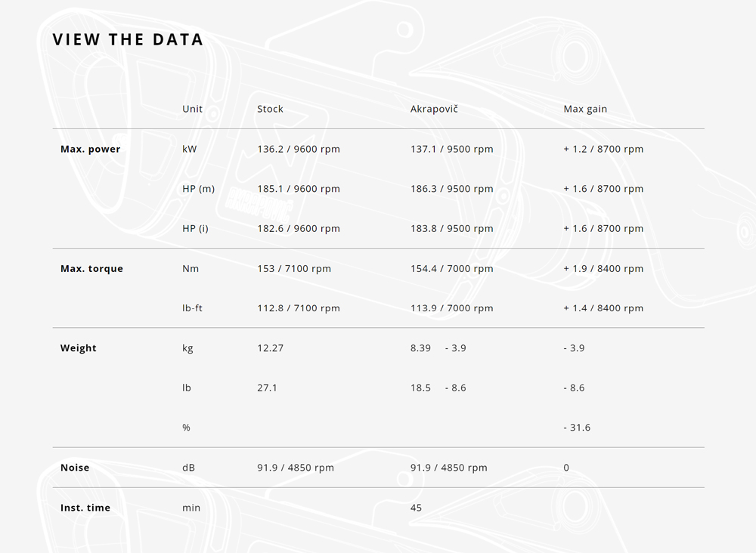Click the Noise row label

coord(75,468)
